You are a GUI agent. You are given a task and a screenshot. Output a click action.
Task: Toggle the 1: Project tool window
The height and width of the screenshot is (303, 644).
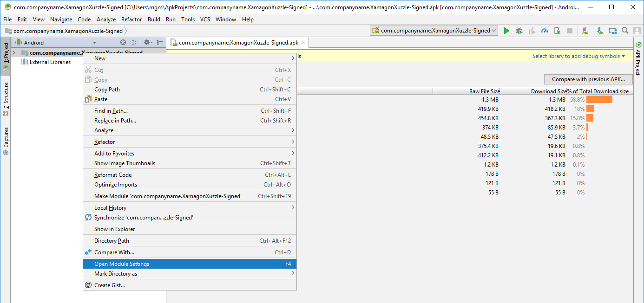[6, 57]
